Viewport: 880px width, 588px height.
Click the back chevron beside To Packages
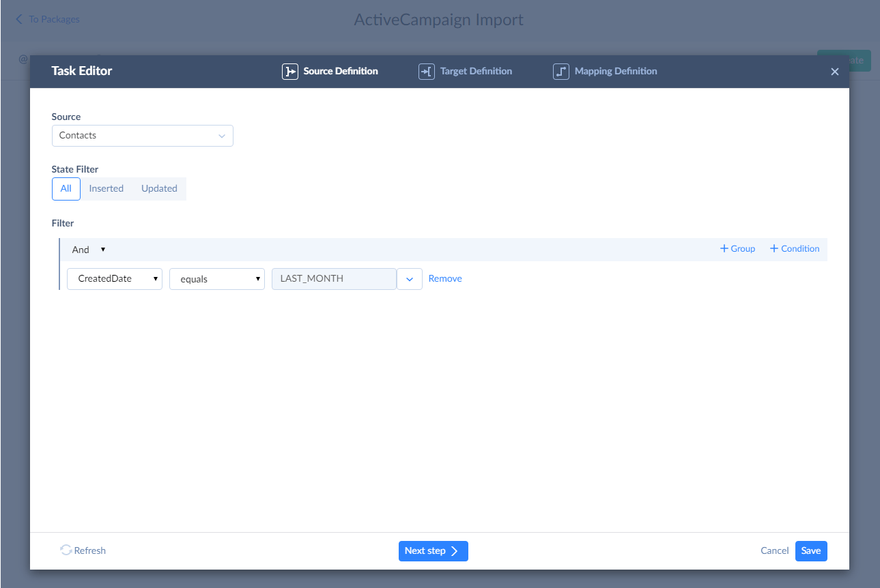coord(18,19)
